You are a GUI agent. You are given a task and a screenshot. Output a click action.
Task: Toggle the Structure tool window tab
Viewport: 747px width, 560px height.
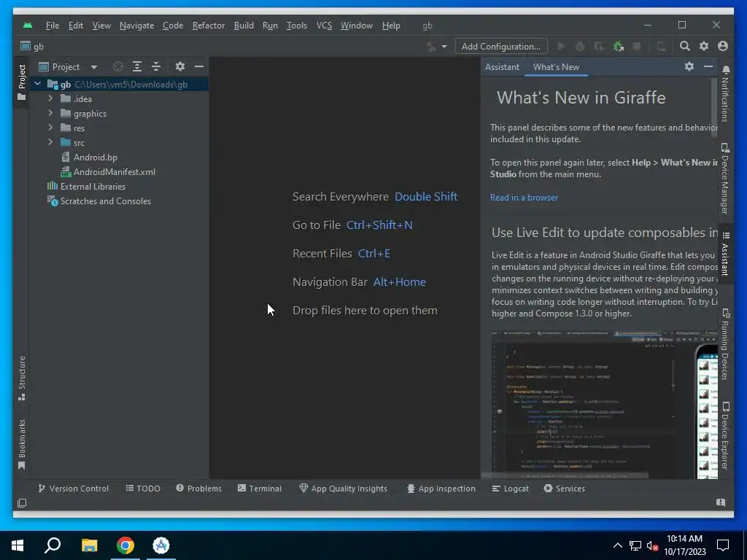tap(21, 378)
